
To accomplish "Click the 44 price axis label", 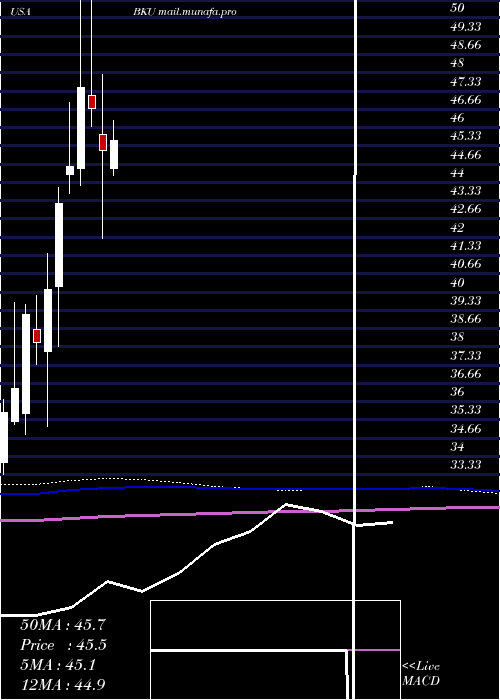I will point(458,172).
